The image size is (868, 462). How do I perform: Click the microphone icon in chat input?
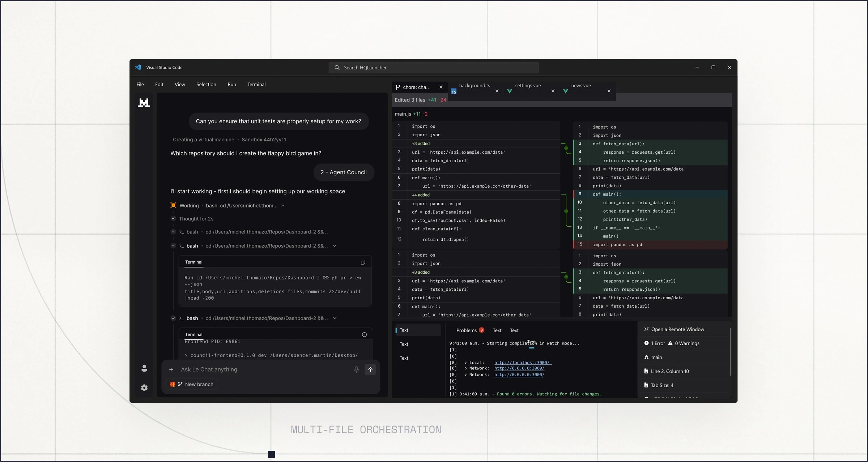pyautogui.click(x=356, y=369)
